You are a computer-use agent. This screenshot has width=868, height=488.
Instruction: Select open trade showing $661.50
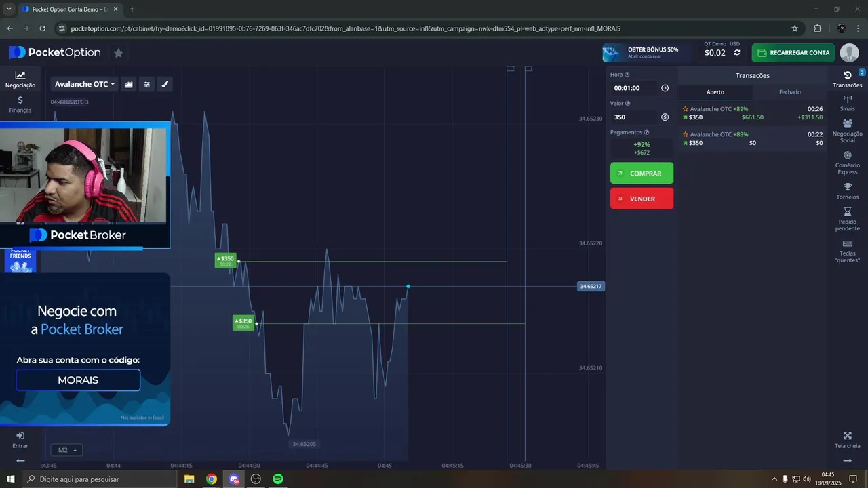tap(753, 113)
